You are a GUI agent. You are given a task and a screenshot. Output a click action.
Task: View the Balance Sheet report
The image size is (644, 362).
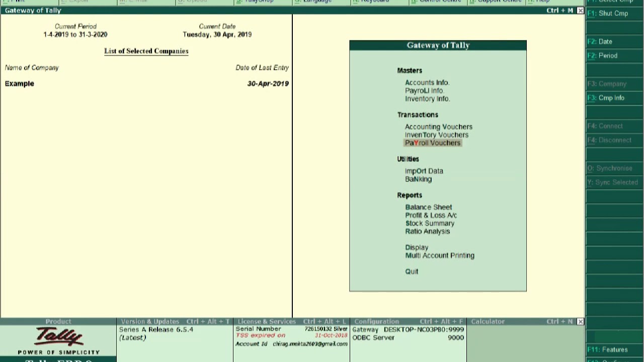(x=429, y=207)
